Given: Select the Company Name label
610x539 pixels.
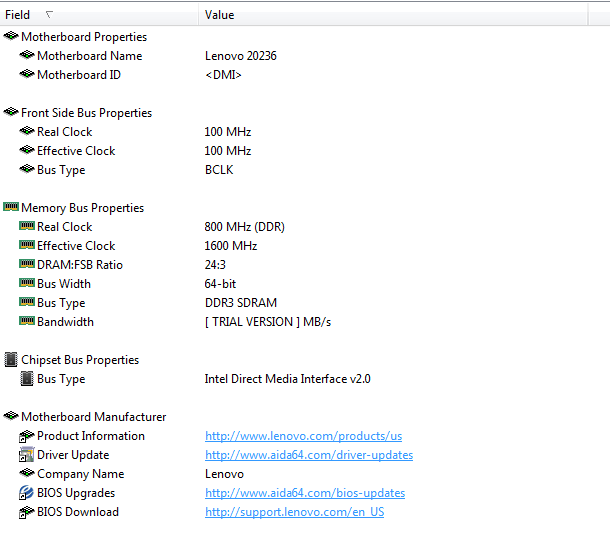Looking at the screenshot, I should [x=81, y=474].
